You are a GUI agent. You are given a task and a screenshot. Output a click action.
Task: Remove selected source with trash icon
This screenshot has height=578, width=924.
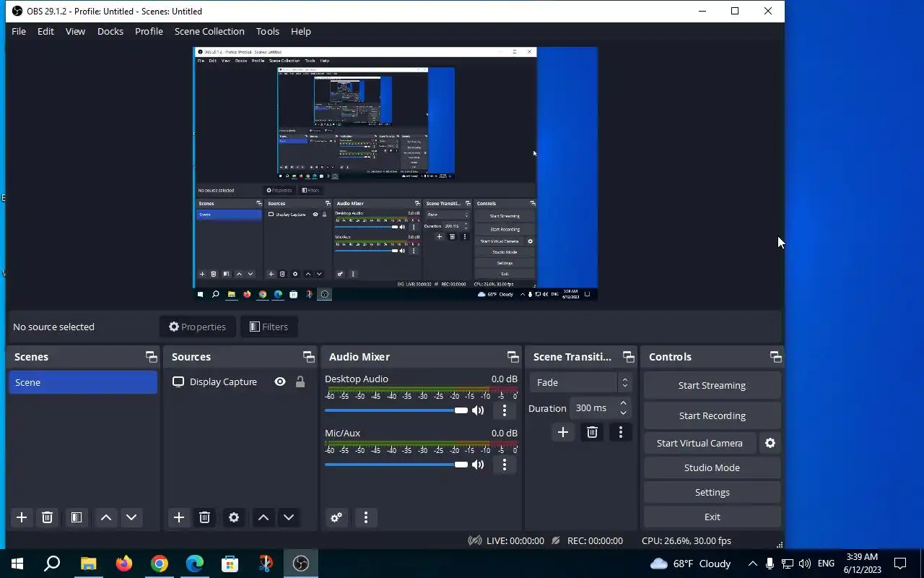coord(204,517)
